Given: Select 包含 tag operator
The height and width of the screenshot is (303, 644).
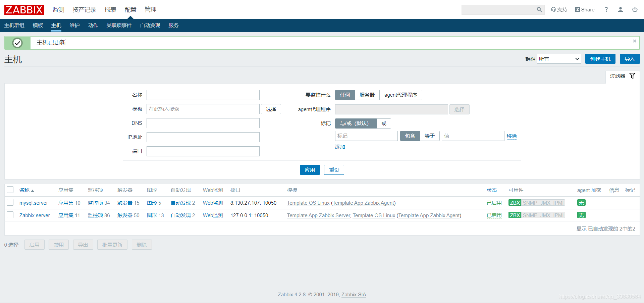Looking at the screenshot, I should [x=410, y=136].
